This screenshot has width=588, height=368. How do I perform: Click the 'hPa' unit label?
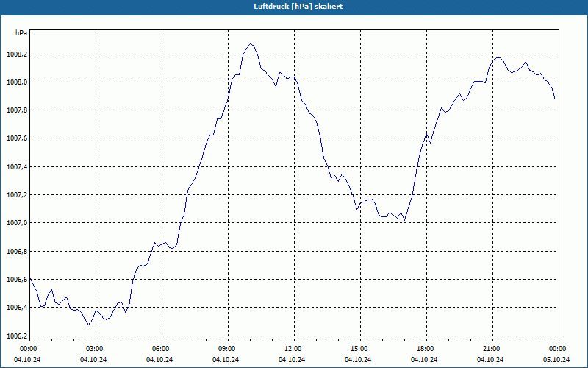tap(21, 33)
